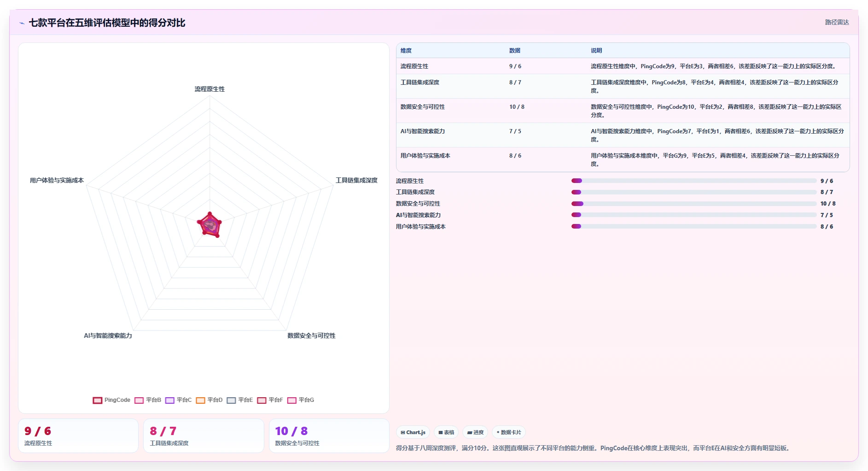Click the radar axis label AI与智能搜索能力

point(108,336)
